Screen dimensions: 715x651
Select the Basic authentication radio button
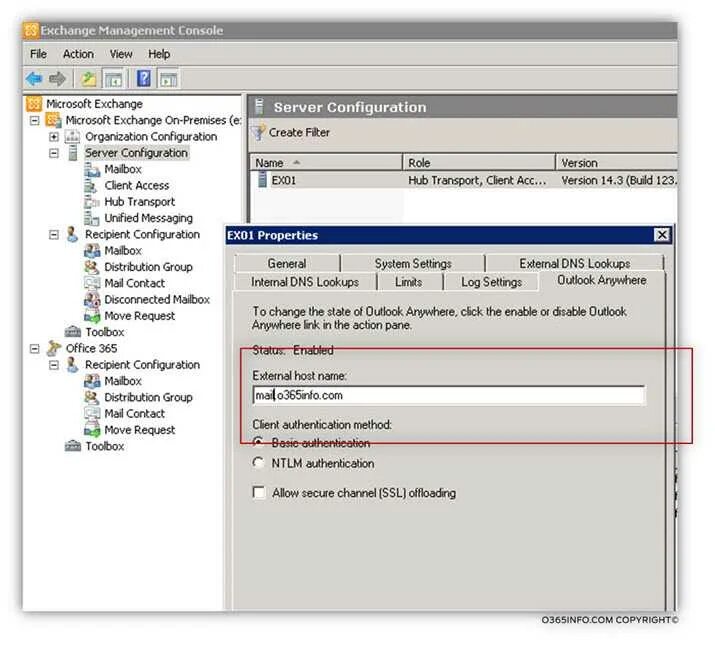[258, 442]
